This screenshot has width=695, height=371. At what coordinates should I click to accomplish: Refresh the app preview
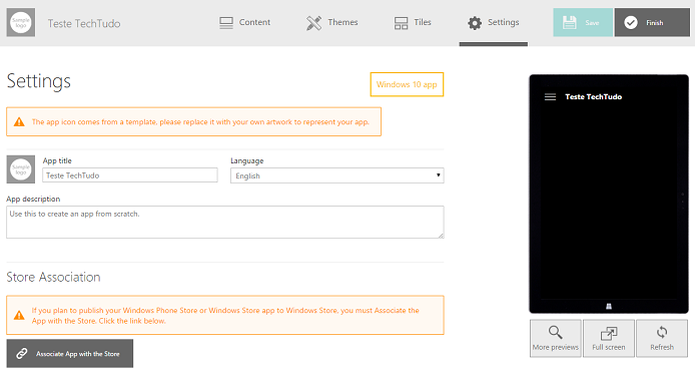(x=662, y=338)
